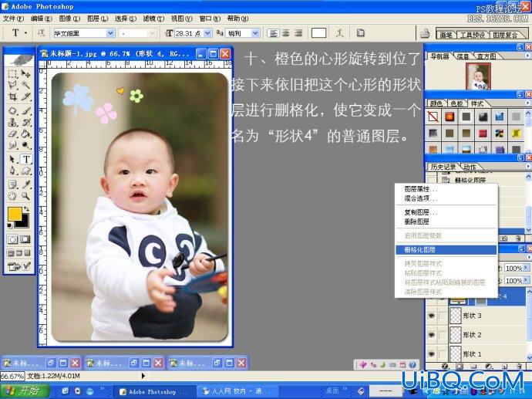Open 人人网 taskbar button
Image resolution: width=532 pixels, height=399 pixels.
(x=237, y=391)
